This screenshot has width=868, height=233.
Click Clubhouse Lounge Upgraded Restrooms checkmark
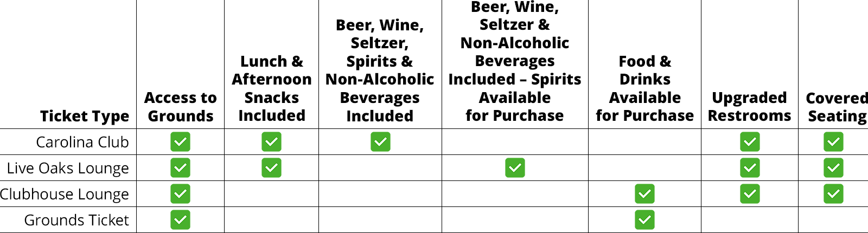[x=750, y=194]
